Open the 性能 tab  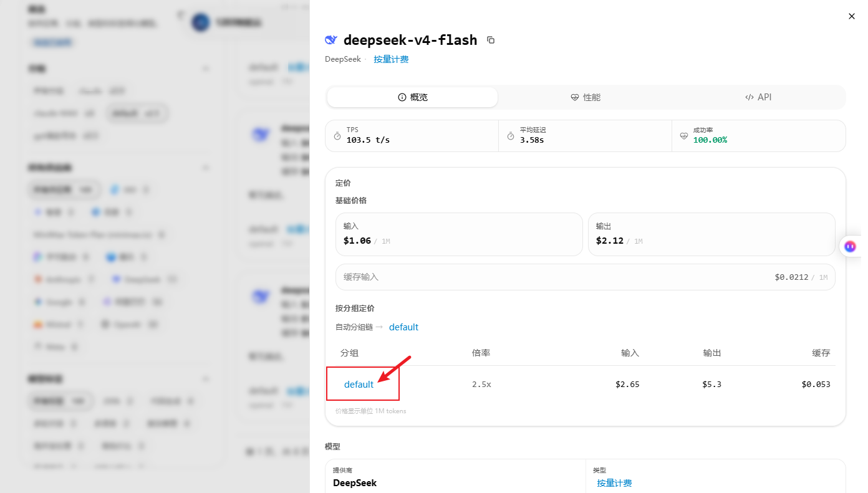coord(586,97)
